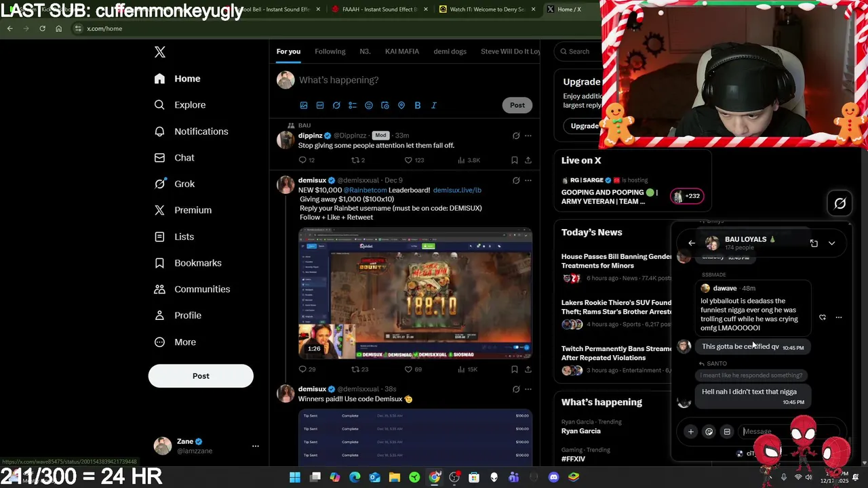Bookmark dippinz's post
Screen dimensions: 868x488
coord(515,160)
